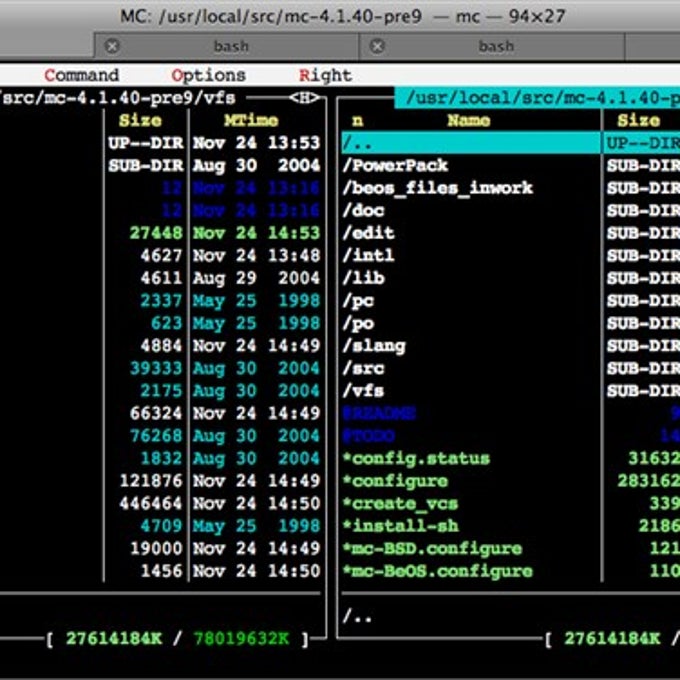Click the MTime column header in left panel

[251, 120]
